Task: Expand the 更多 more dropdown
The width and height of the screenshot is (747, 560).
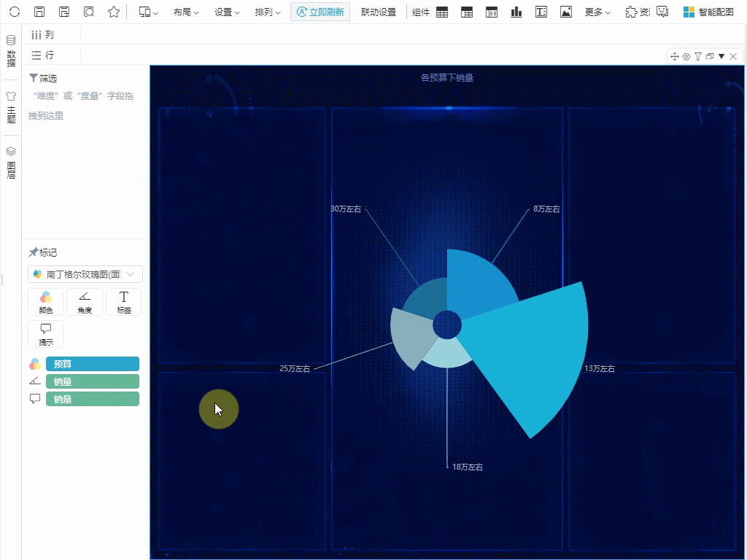Action: [x=597, y=12]
